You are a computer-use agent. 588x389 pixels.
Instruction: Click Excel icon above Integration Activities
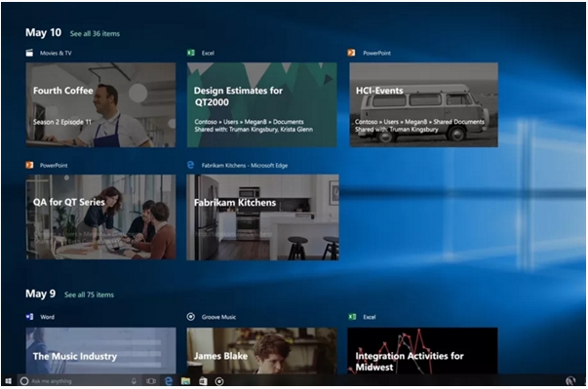[x=352, y=317]
